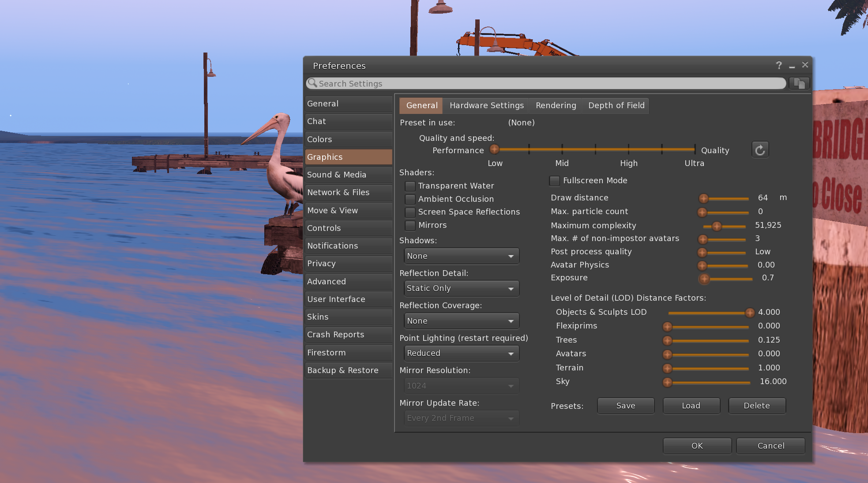Open the Backup & Restore section
868x483 pixels.
348,370
